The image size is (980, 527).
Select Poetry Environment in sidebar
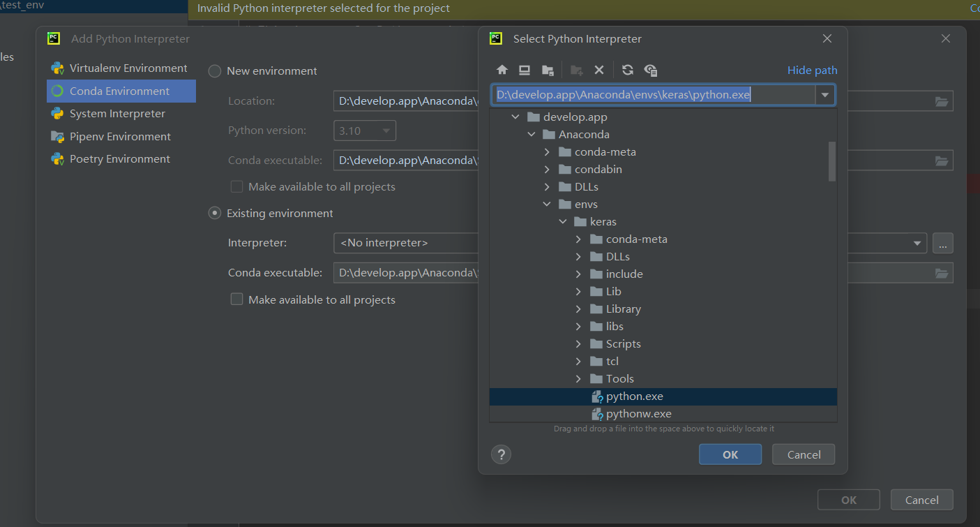[121, 159]
